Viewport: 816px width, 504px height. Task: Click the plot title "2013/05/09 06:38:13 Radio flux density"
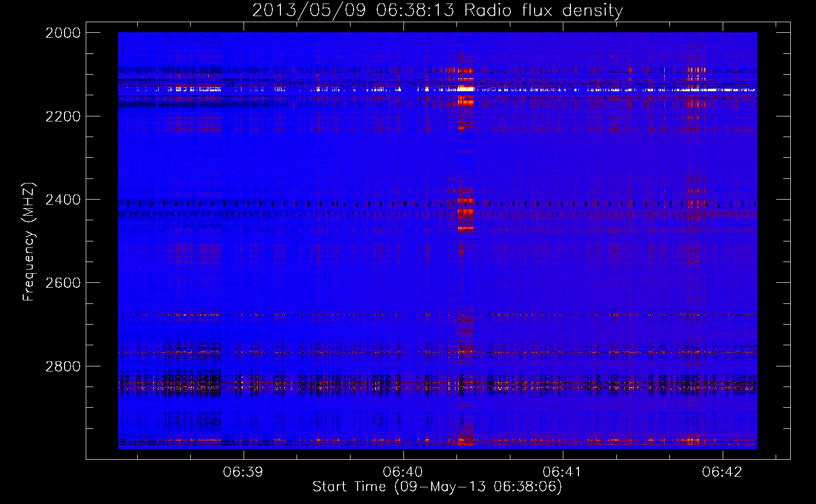[x=437, y=11]
